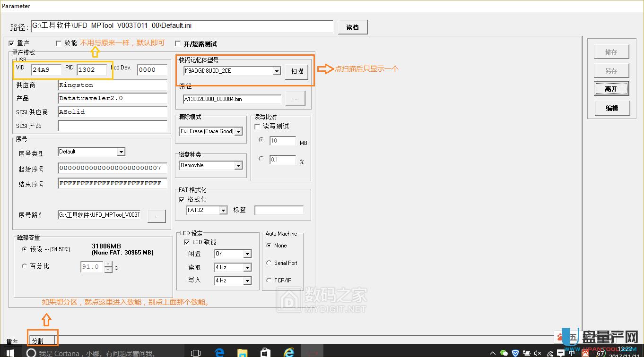This screenshot has width=644, height=357.
Task: Click the Default.ini path input field
Action: tap(182, 26)
